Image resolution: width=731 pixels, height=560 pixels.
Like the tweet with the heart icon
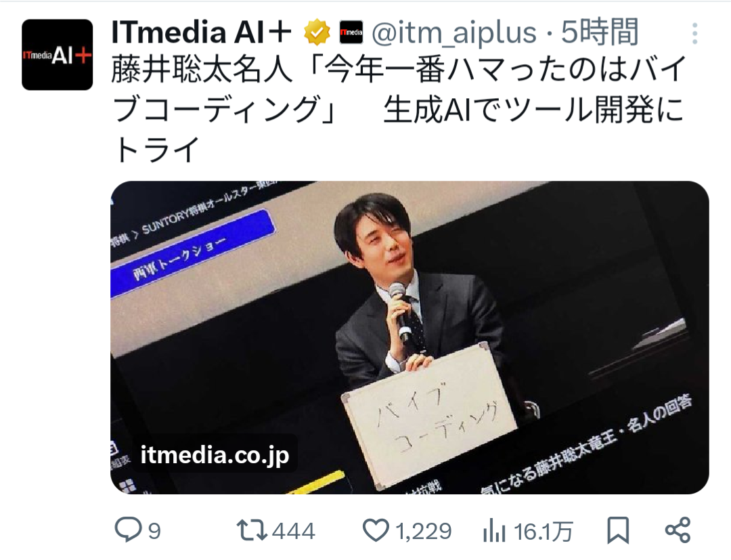375,531
